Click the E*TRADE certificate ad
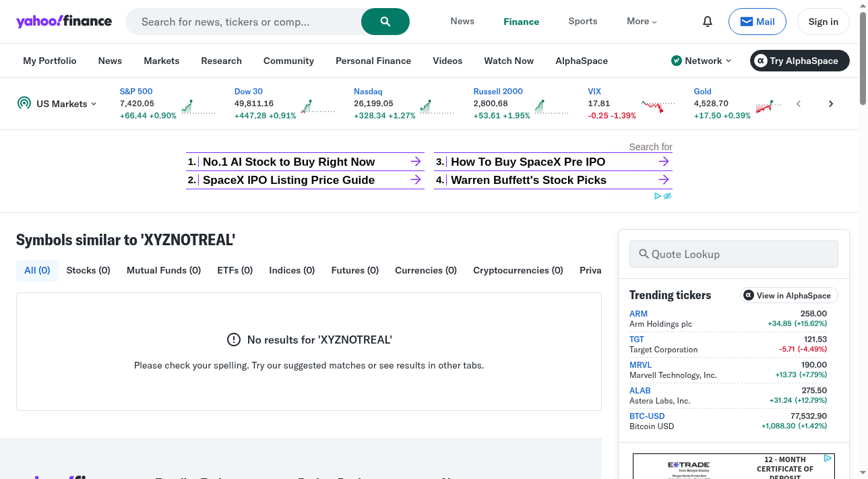The image size is (868, 479). (x=734, y=466)
